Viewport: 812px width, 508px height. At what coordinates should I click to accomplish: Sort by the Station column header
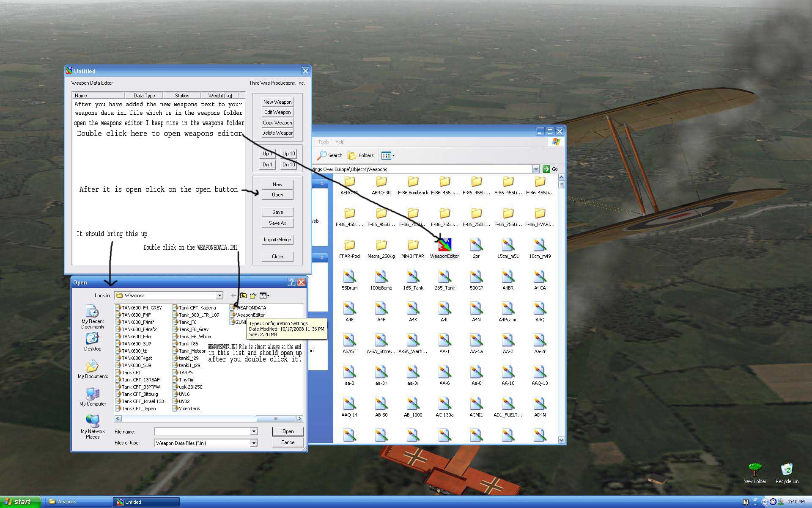[182, 96]
